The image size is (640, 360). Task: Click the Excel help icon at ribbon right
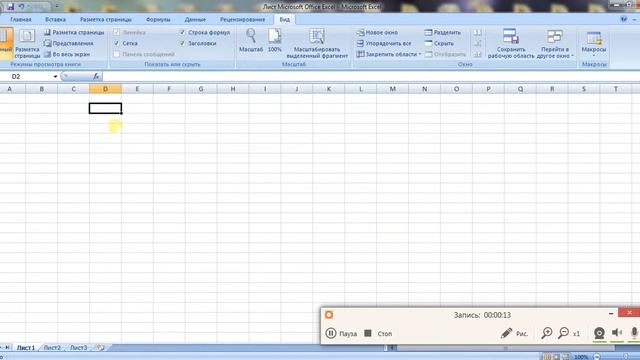pos(623,19)
